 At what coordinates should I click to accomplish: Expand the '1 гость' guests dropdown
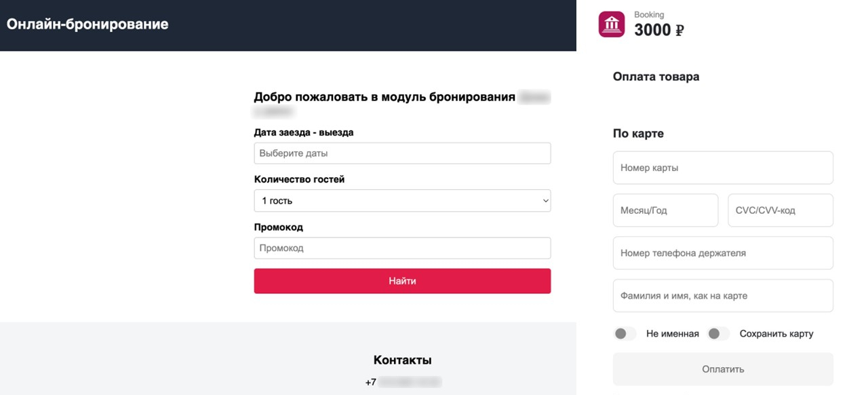point(402,201)
